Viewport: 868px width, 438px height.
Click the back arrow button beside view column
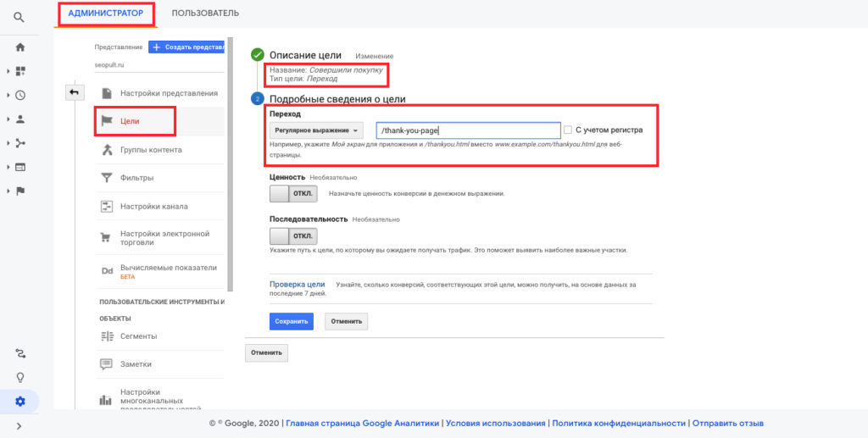click(x=74, y=92)
